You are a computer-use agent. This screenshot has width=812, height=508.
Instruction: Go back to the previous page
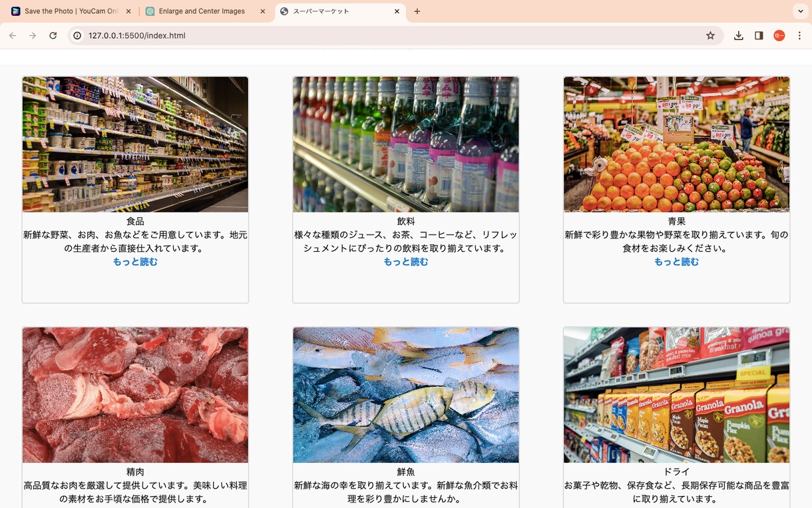pos(13,35)
